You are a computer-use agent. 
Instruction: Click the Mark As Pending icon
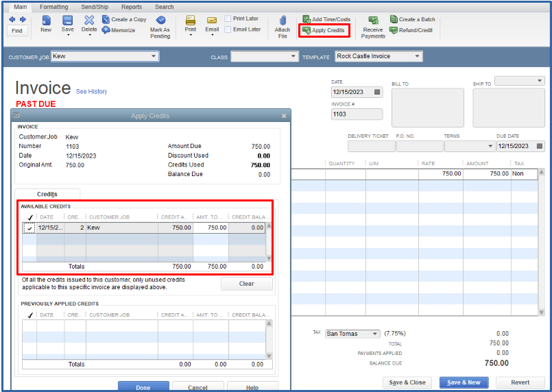[160, 21]
